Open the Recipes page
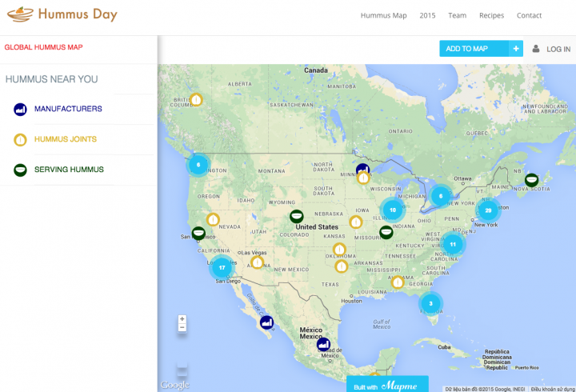 491,15
